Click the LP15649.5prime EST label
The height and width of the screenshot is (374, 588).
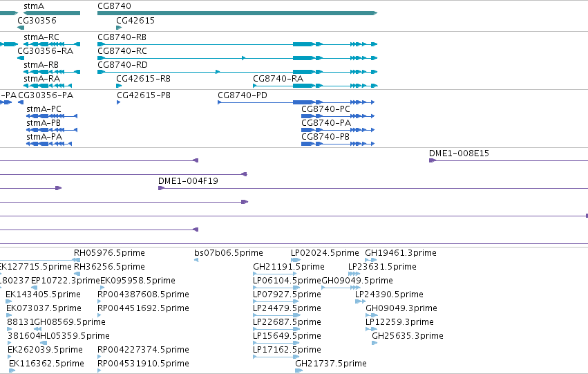(x=287, y=336)
